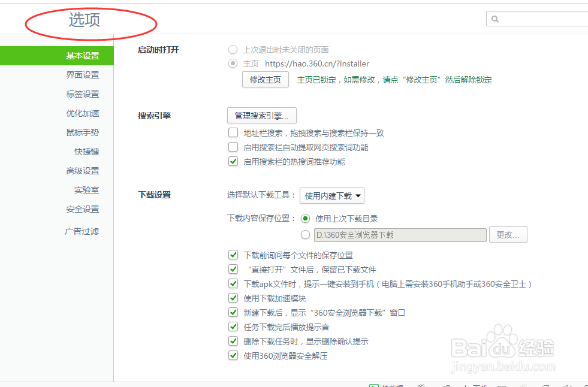The width and height of the screenshot is (588, 387).
Task: Select 上次退出时未关闭的页面 radio option
Action: tap(233, 50)
